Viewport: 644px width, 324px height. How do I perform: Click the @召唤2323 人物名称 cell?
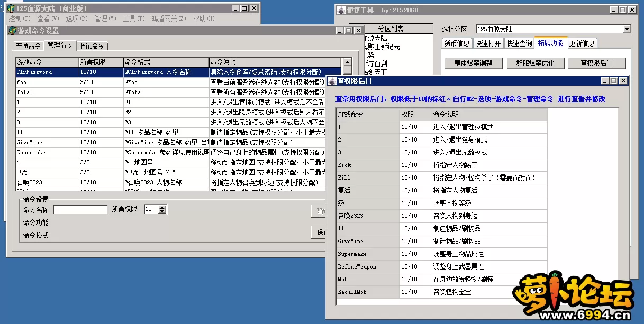(x=166, y=182)
